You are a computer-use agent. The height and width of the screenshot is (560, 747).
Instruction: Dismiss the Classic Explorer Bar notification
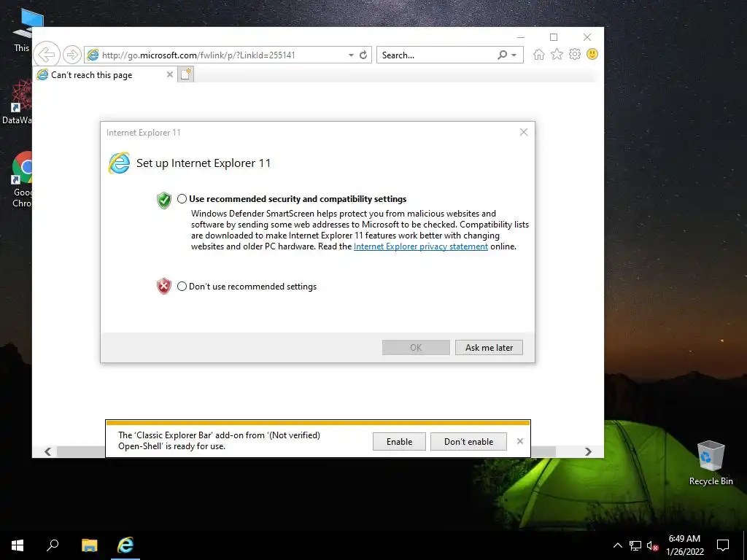[x=519, y=441]
